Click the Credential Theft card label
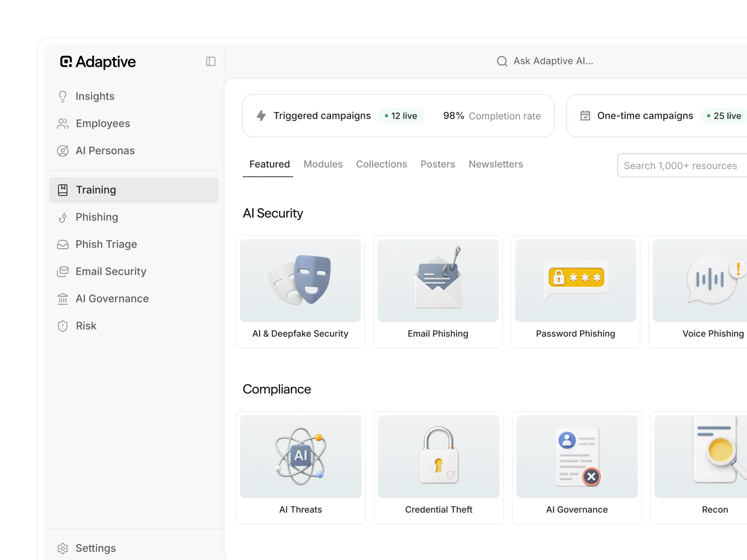 [439, 510]
